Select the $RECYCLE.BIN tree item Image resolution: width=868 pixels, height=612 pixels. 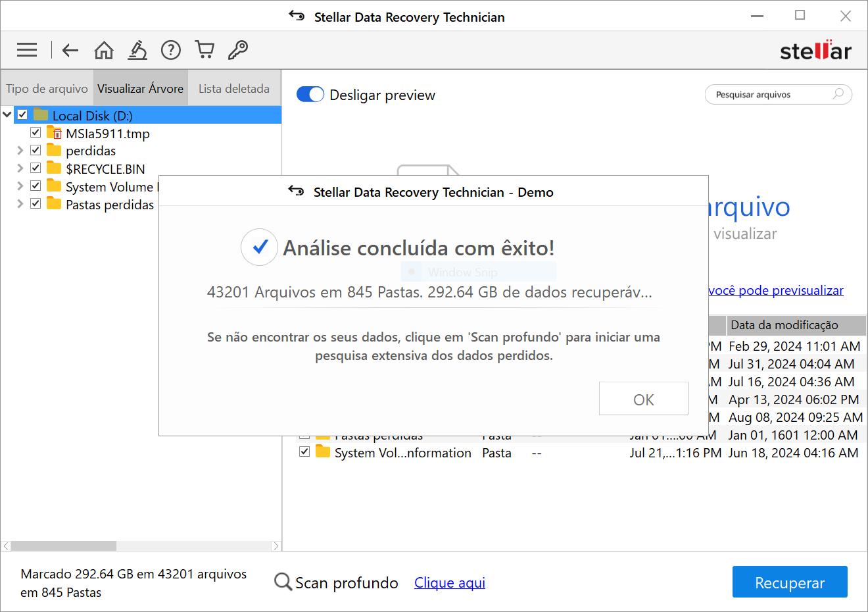point(105,169)
